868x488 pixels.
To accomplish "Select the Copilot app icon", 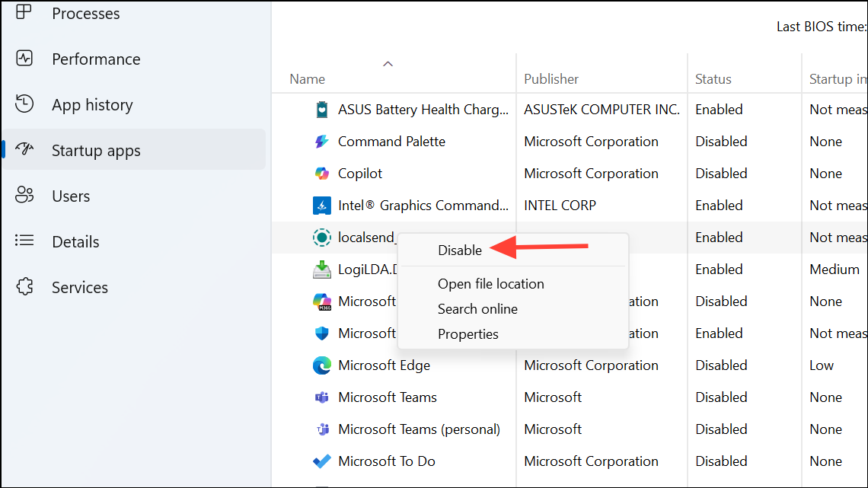I will coord(321,174).
